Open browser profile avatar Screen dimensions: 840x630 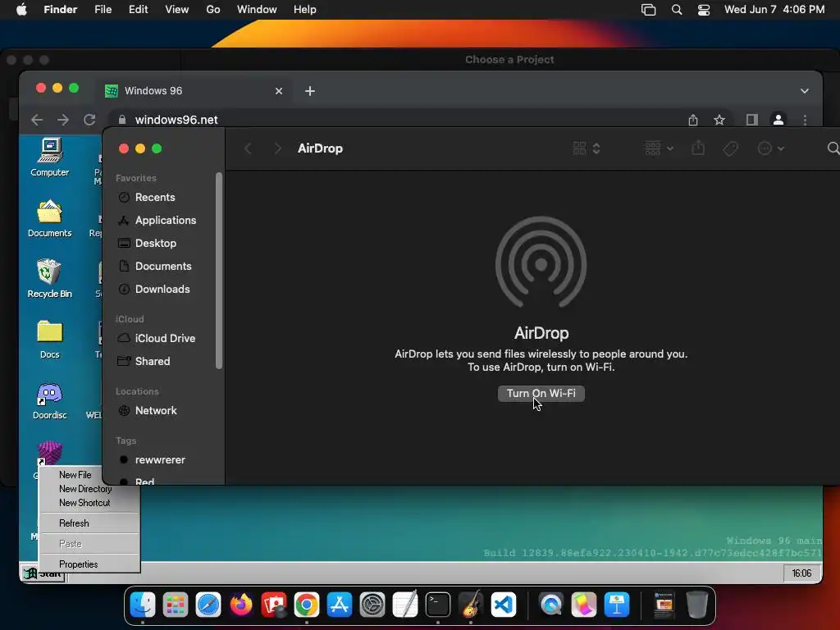coord(778,120)
